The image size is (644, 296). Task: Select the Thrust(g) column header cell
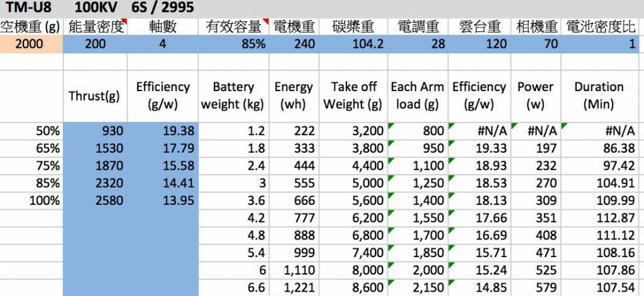96,96
